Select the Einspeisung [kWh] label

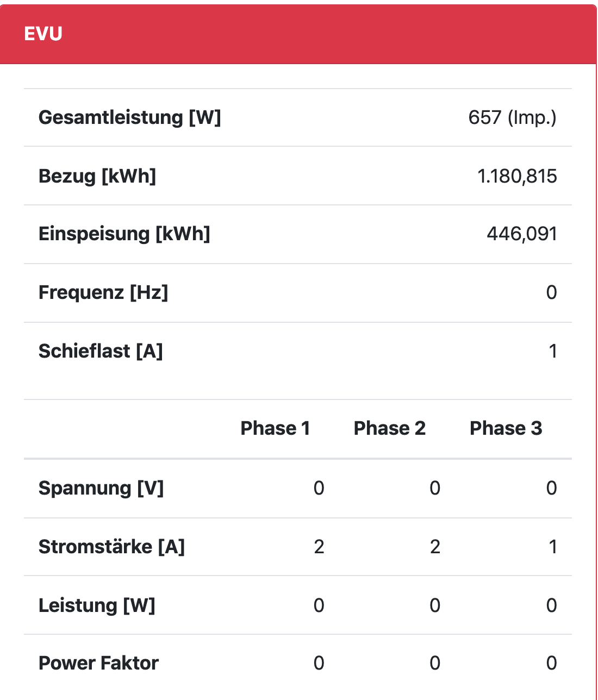[x=124, y=234]
